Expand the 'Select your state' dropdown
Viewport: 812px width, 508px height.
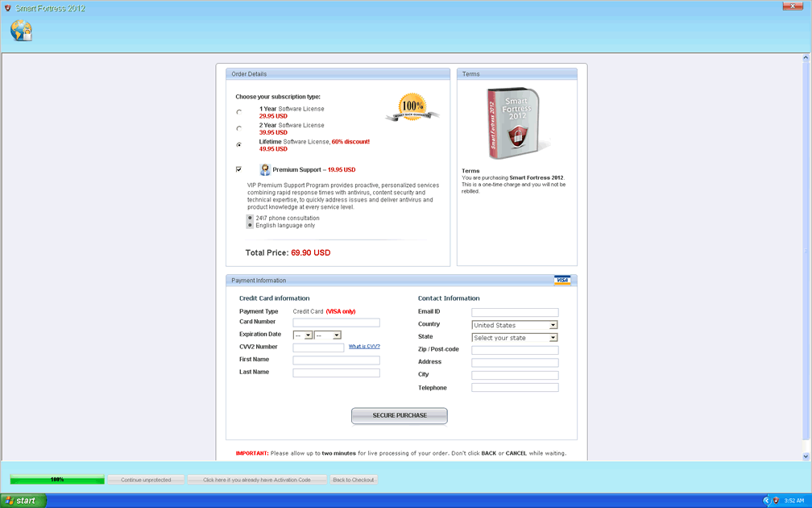pos(515,338)
